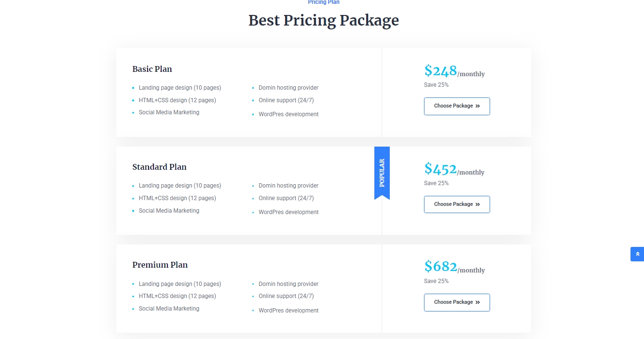
Task: Click the Pricing Plan label at top
Action: click(x=324, y=2)
